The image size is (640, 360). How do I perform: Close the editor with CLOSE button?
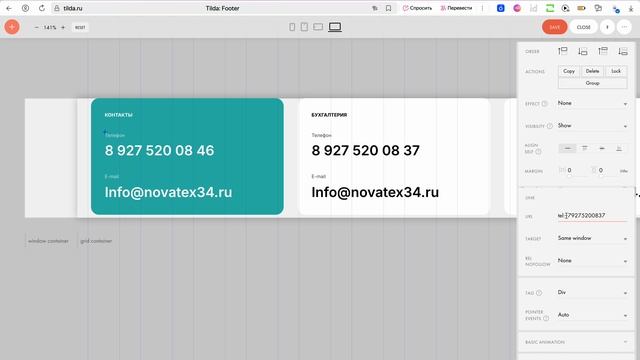583,27
